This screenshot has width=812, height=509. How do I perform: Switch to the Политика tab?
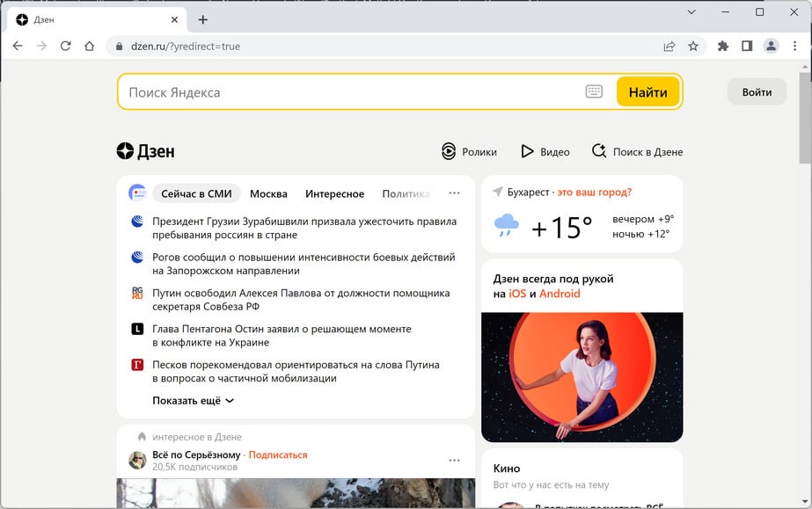point(406,193)
